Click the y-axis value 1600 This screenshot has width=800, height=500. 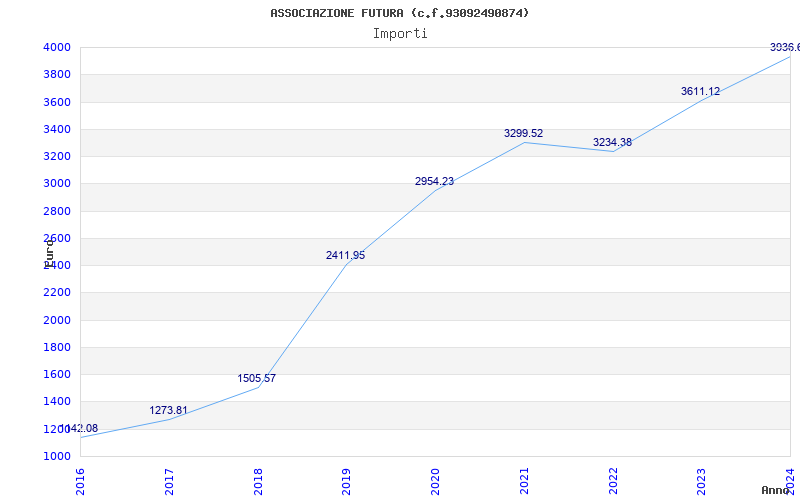(x=57, y=374)
